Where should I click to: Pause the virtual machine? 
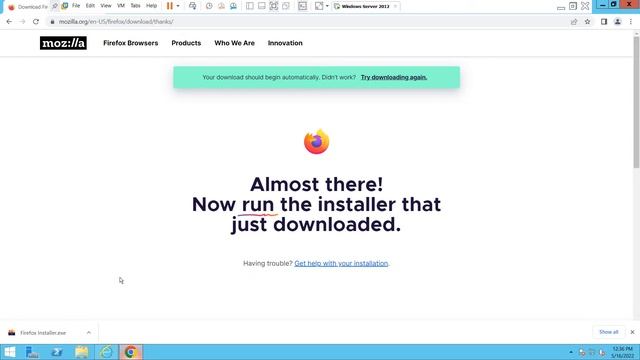coord(170,6)
